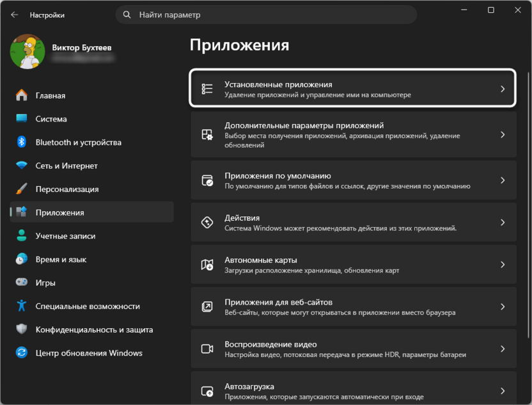Click the Bluetooth icon in sidebar
Screen dimensions: 532x405
(21, 142)
